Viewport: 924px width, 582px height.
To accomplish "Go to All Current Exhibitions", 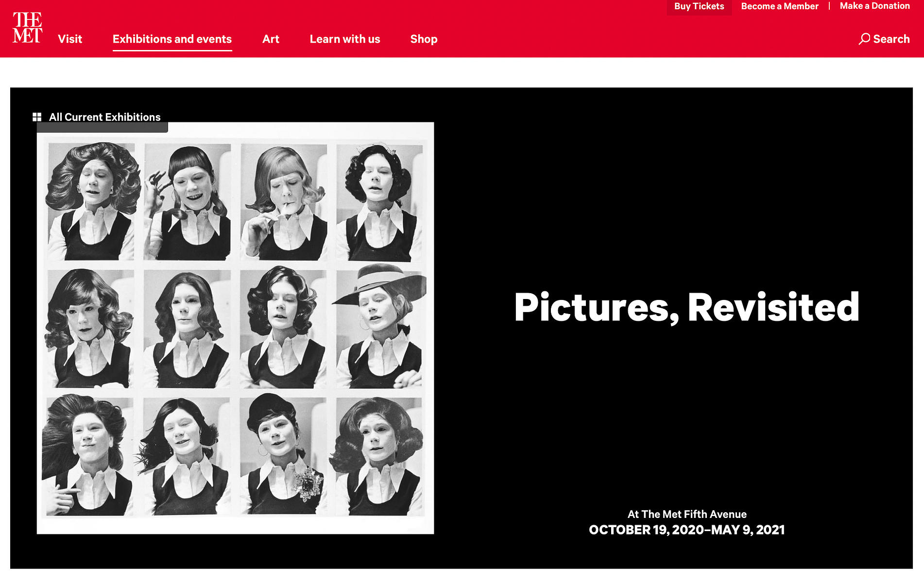I will (104, 117).
